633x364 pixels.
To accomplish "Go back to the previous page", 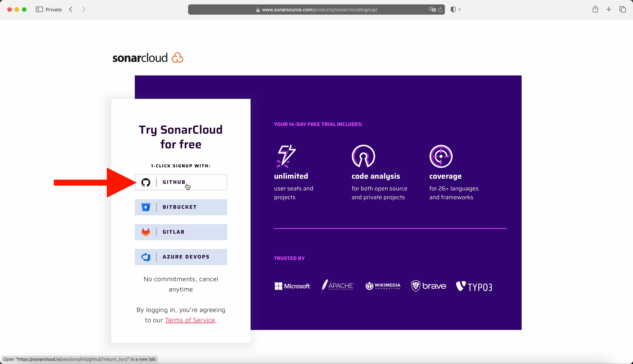I will pos(71,10).
